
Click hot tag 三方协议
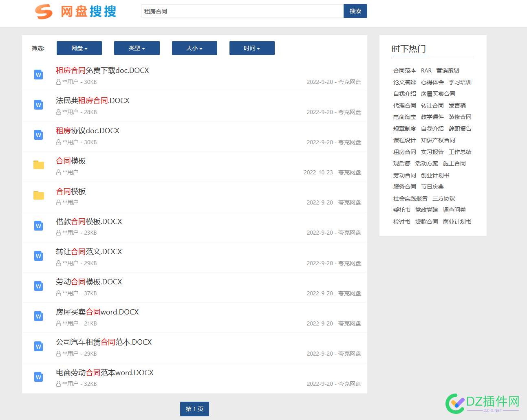[x=444, y=198]
